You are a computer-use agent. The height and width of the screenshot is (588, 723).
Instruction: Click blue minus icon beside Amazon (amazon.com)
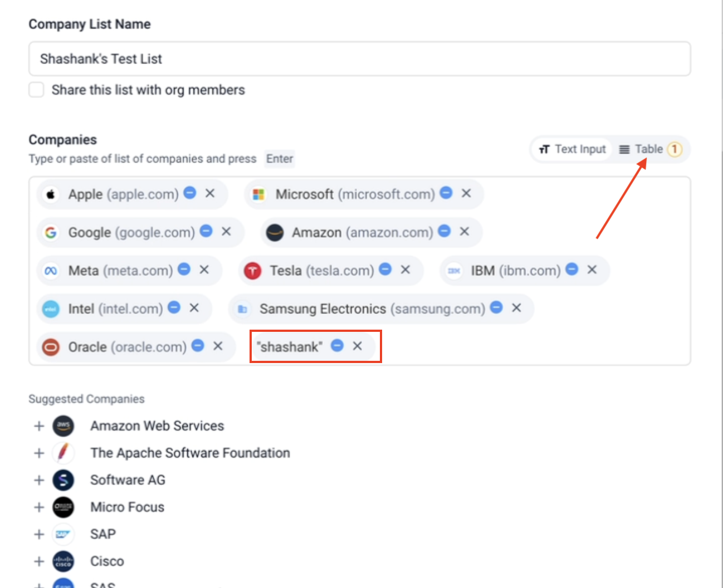(444, 231)
